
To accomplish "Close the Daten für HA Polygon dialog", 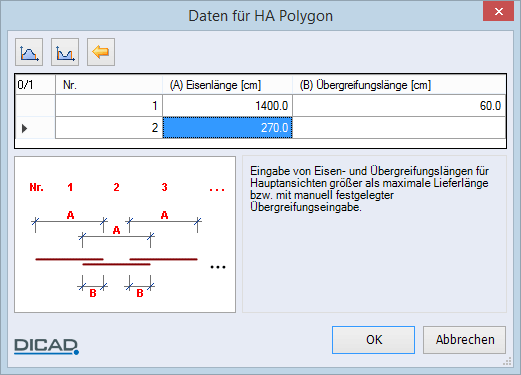I will [x=498, y=12].
